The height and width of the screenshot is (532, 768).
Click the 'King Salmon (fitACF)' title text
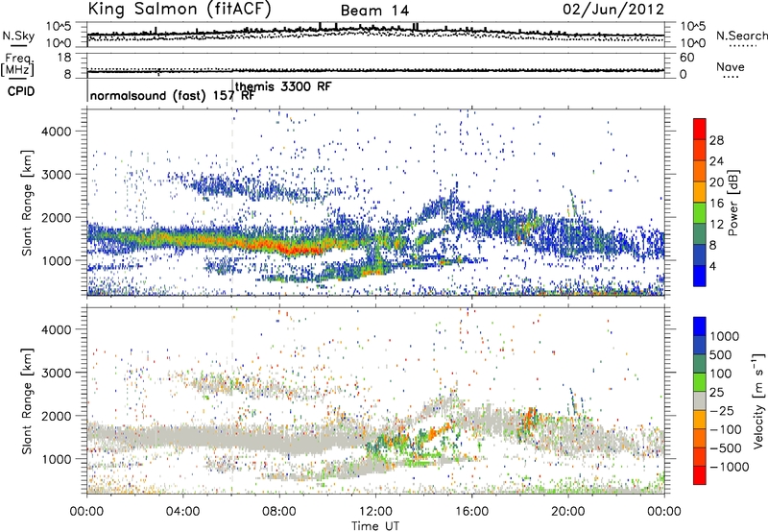tap(180, 9)
